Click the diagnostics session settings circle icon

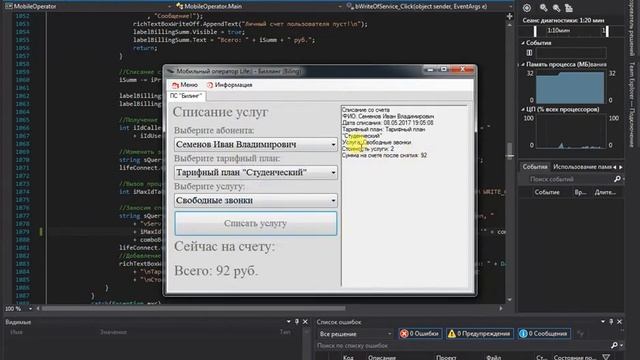coord(527,8)
